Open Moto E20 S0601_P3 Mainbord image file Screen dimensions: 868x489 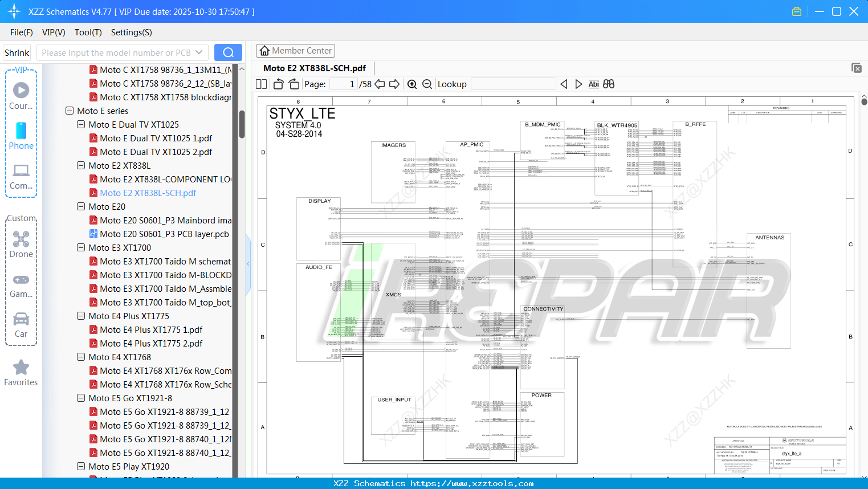(x=161, y=220)
